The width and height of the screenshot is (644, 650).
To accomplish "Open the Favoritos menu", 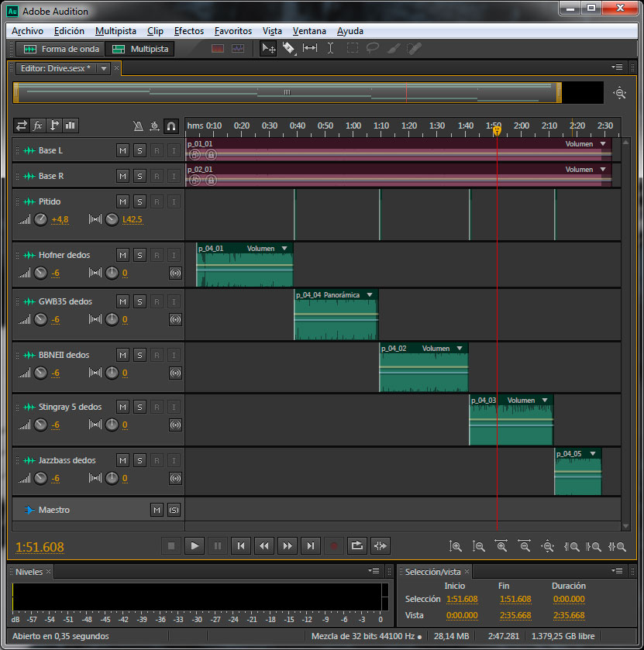I will pos(233,31).
